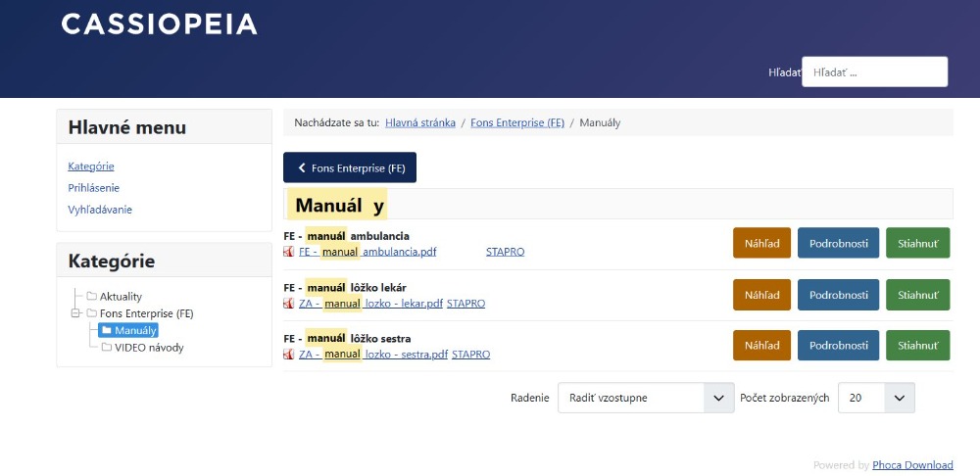Click the Aktuality folder icon in tree
The width and height of the screenshot is (980, 476).
(92, 297)
